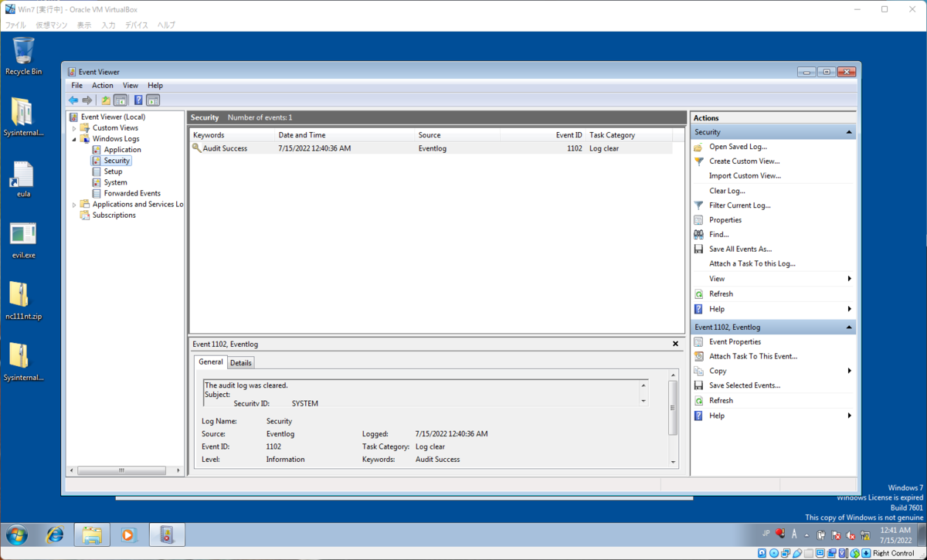This screenshot has height=560, width=927.
Task: Select Forwarded Events in tree
Action: [x=132, y=193]
